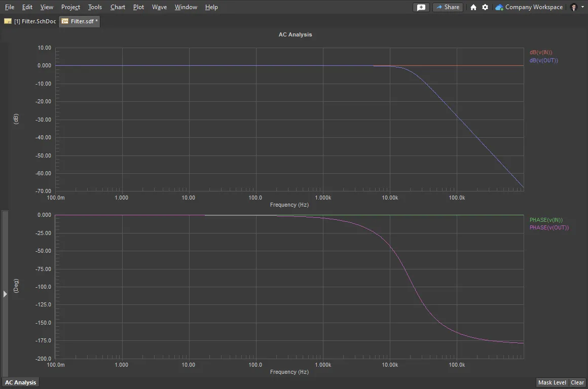Click the Company Workspace cloud icon
Viewport: 588px width, 389px height.
tap(499, 7)
